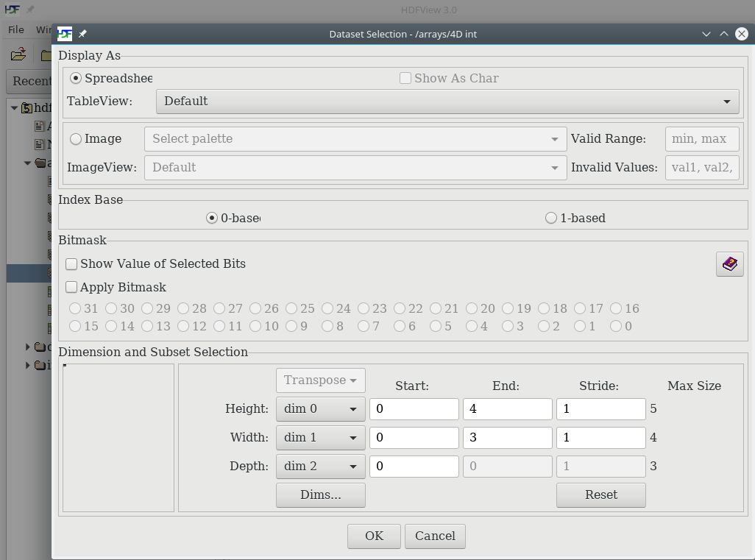
Task: Open the TableView Default dropdown
Action: tap(447, 101)
